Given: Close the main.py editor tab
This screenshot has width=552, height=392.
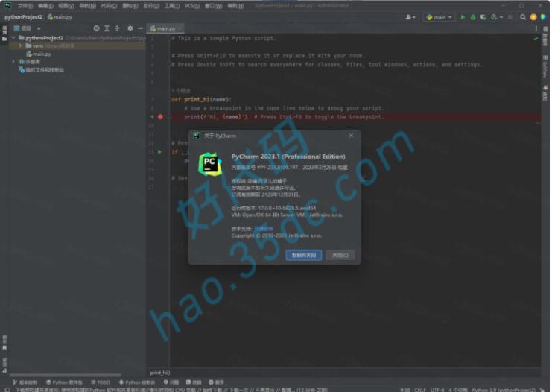Looking at the screenshot, I should coord(180,28).
